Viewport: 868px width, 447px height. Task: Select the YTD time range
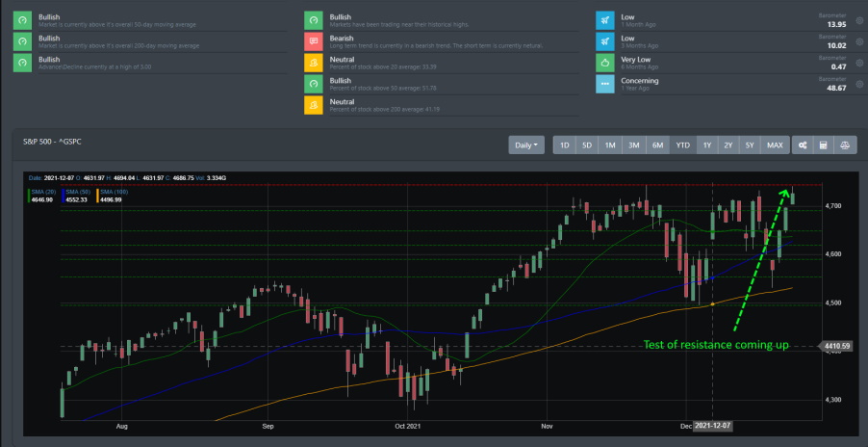(683, 145)
